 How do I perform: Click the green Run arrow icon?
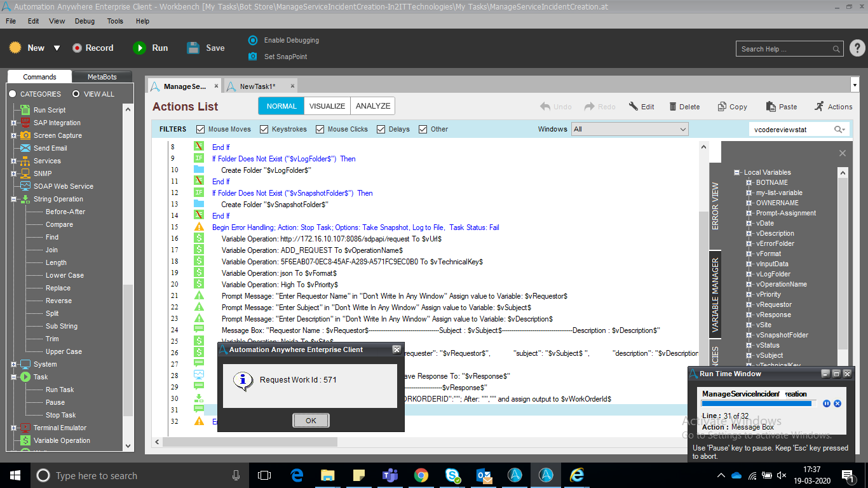pyautogui.click(x=139, y=48)
